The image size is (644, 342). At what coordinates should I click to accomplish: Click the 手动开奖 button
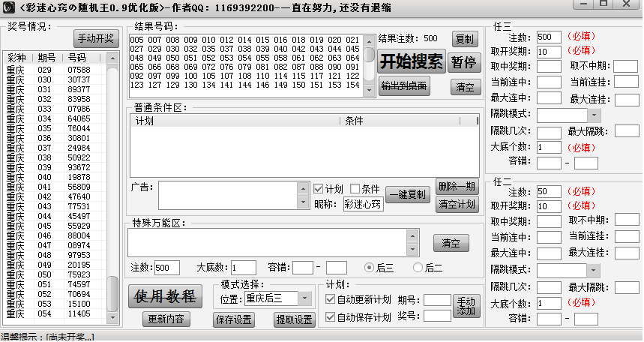click(x=96, y=39)
